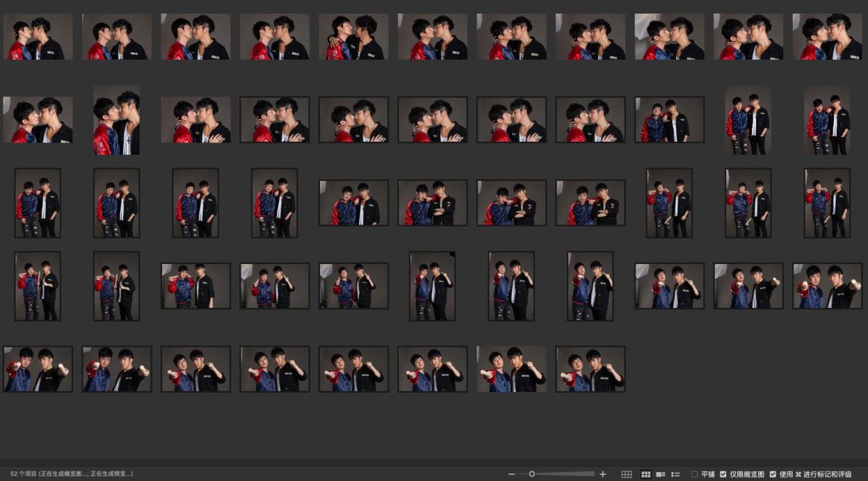Select the tall portrait thumbnail in second row
The width and height of the screenshot is (868, 481).
click(117, 120)
